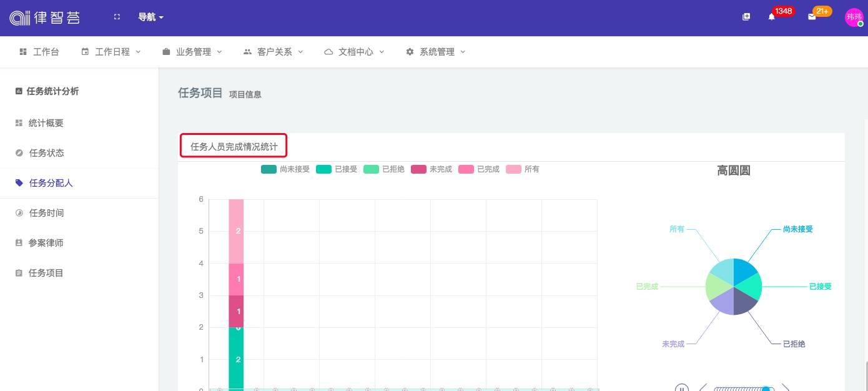Expand the 客户关系 chevron
This screenshot has width=868, height=391.
[x=300, y=52]
